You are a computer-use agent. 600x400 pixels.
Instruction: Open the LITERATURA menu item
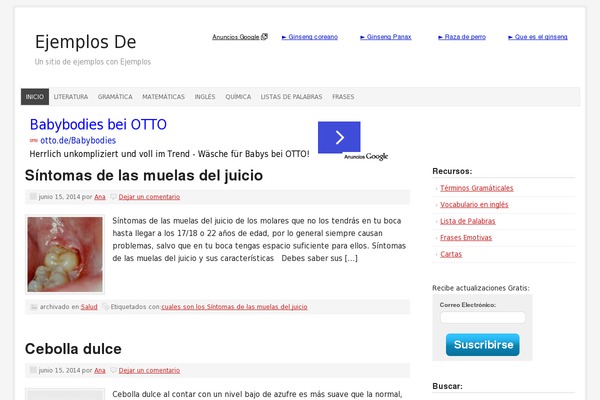pos(71,97)
